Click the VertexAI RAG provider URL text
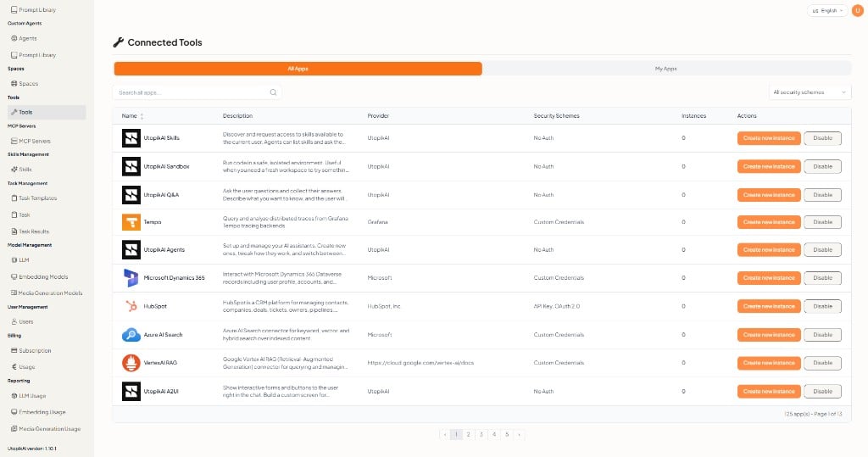This screenshot has height=457, width=868. (x=420, y=363)
